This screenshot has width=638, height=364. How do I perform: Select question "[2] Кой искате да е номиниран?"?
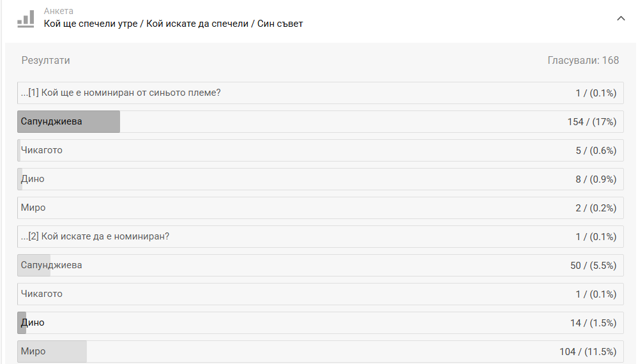95,237
